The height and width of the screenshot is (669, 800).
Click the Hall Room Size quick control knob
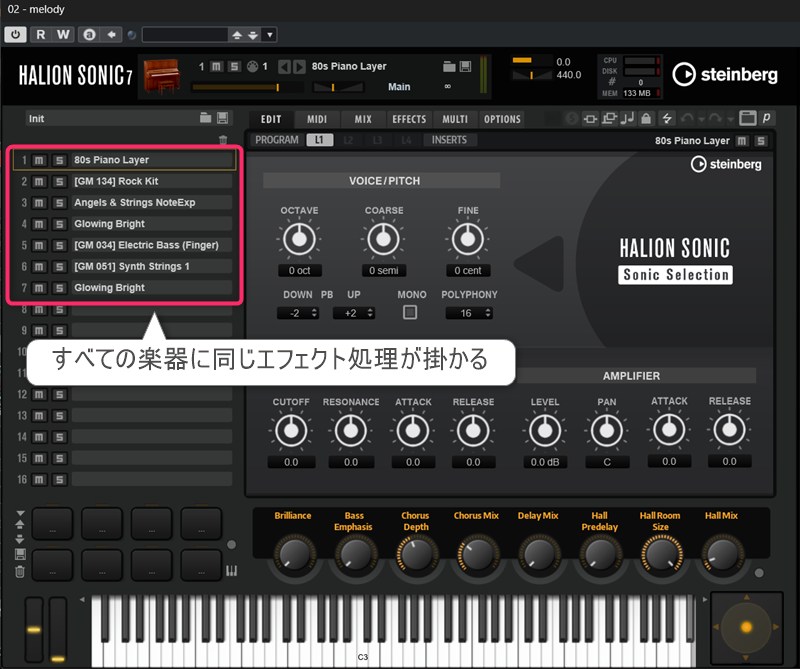(661, 555)
